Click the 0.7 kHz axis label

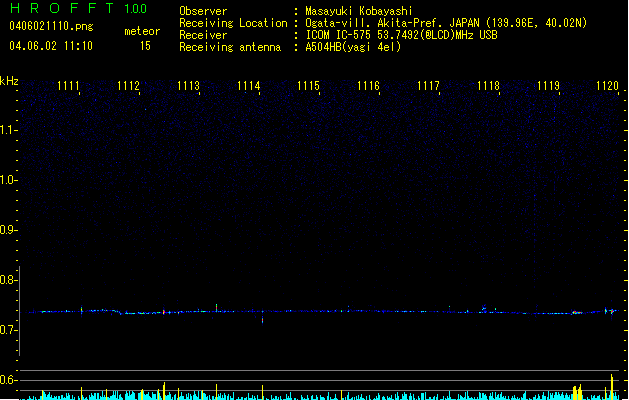click(8, 330)
